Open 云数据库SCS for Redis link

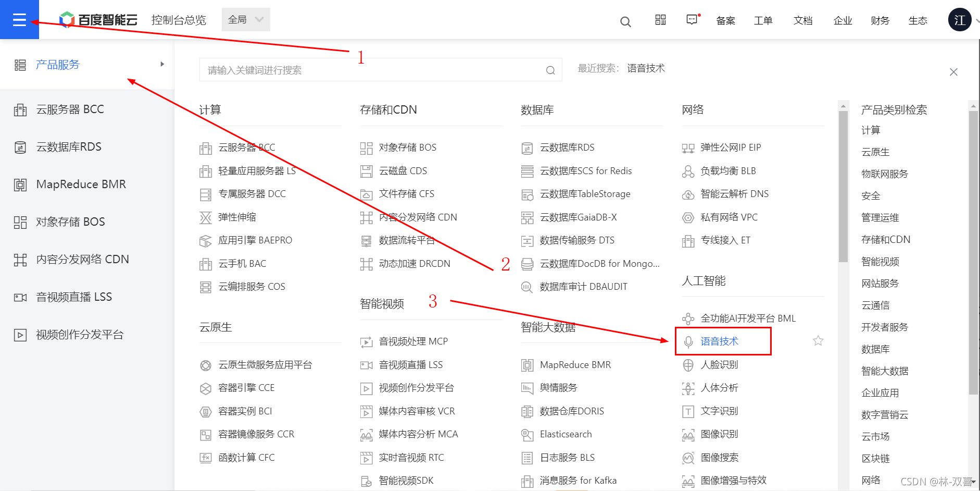tap(586, 171)
